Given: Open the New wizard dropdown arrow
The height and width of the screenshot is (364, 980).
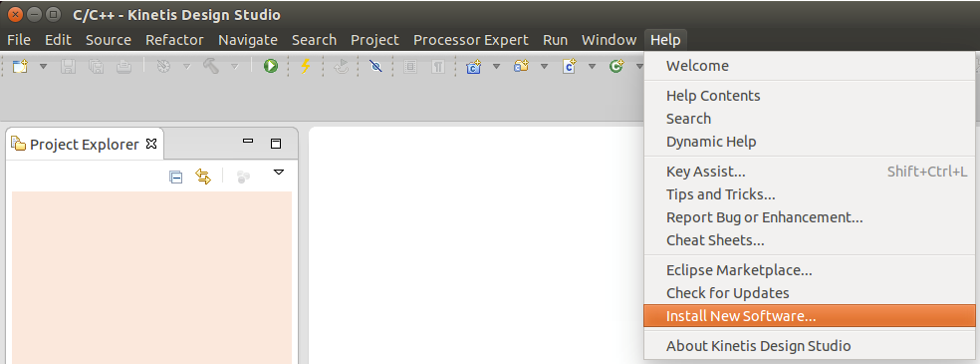Looking at the screenshot, I should point(43,66).
